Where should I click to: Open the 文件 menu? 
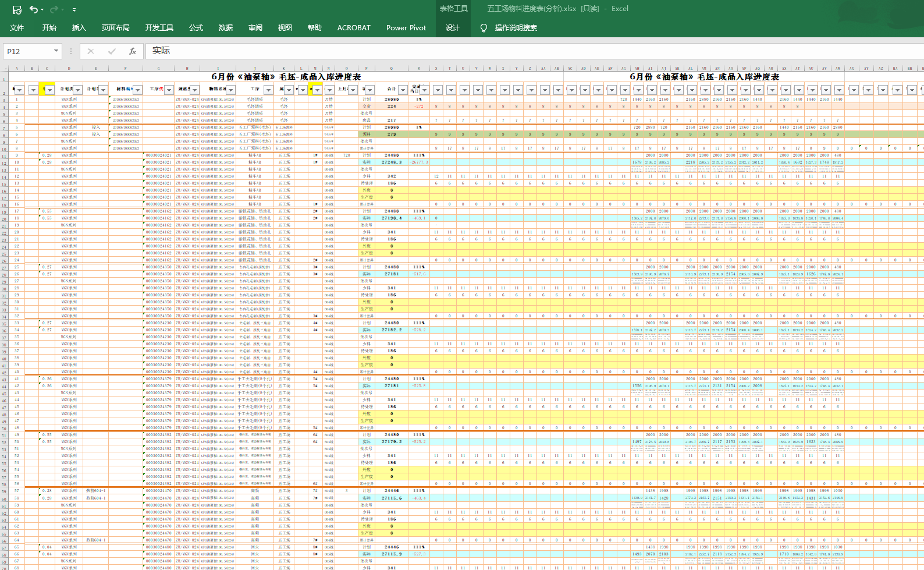17,28
